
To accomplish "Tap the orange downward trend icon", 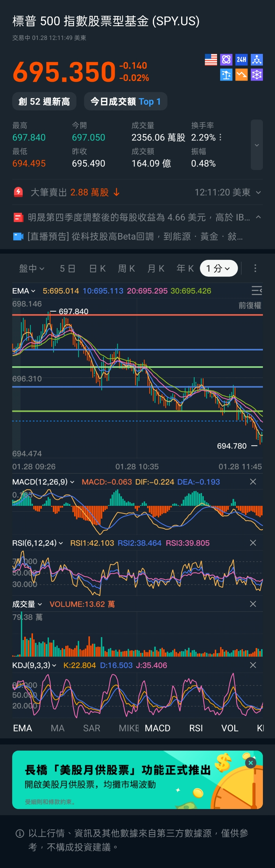I will (241, 75).
